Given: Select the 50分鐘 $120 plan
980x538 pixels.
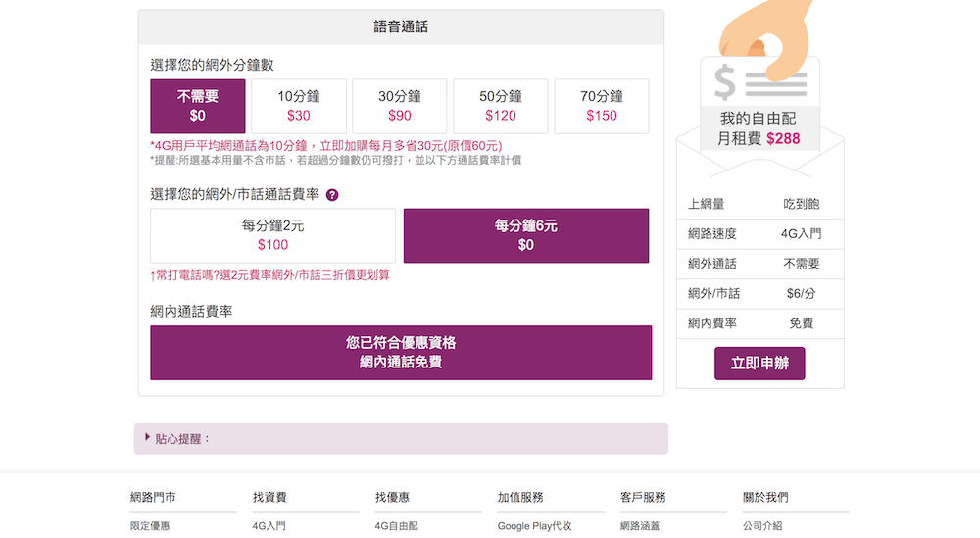Looking at the screenshot, I should [501, 106].
